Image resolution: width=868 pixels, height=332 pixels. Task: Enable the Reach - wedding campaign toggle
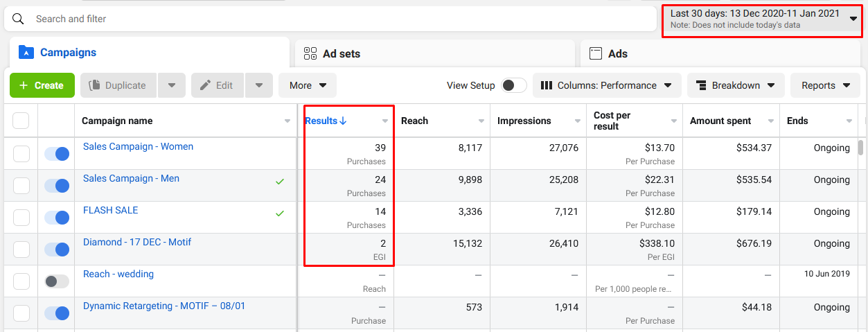click(57, 281)
